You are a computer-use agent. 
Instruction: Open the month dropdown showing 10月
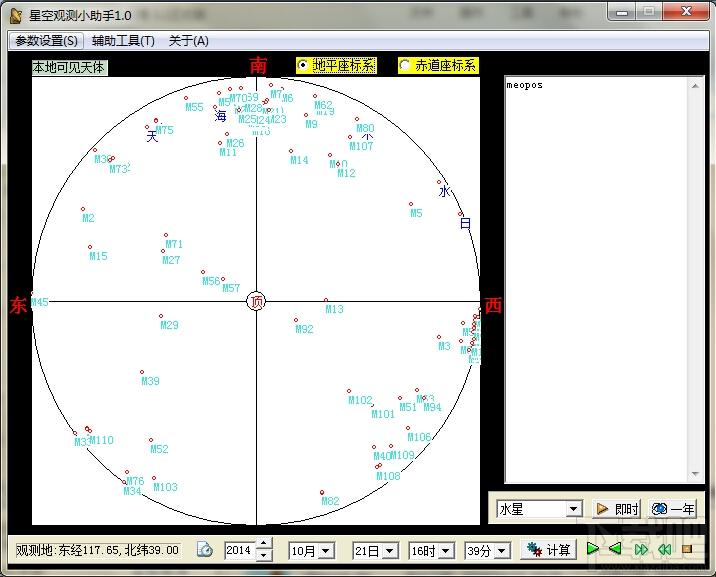click(326, 551)
